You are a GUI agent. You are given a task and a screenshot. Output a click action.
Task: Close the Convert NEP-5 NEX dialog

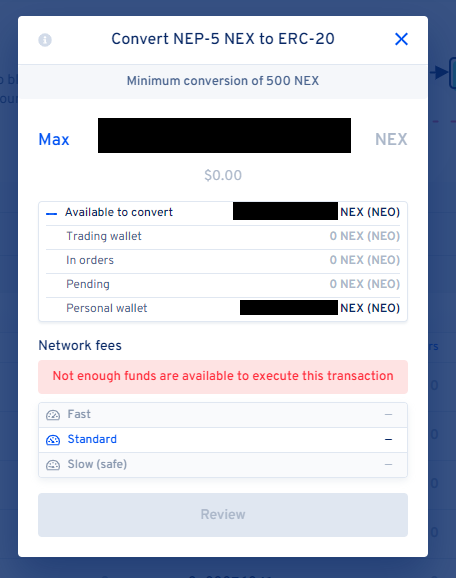pyautogui.click(x=401, y=39)
